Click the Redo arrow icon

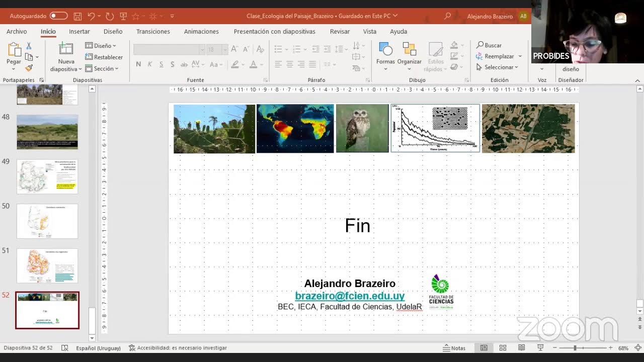[110, 16]
